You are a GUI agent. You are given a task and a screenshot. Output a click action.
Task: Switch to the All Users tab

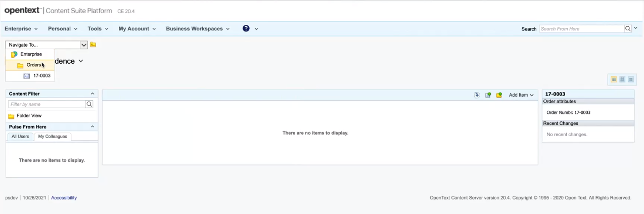(20, 137)
